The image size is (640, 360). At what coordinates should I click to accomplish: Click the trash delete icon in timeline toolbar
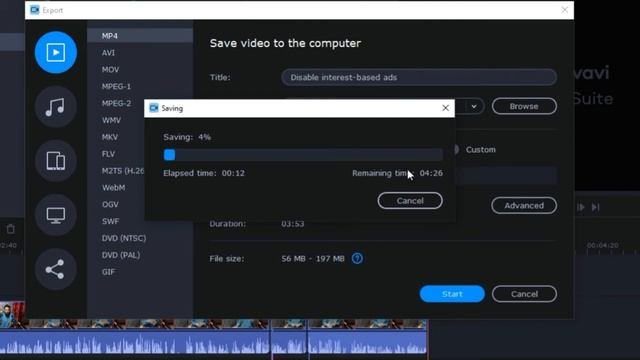tap(11, 229)
